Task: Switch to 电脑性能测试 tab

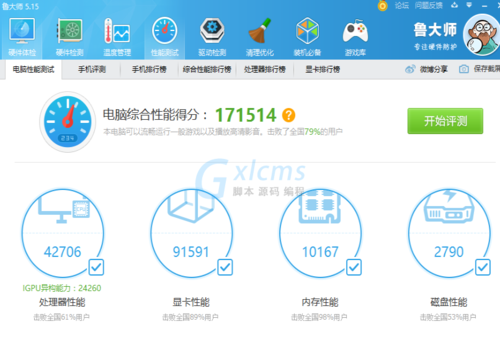Action: tap(33, 69)
